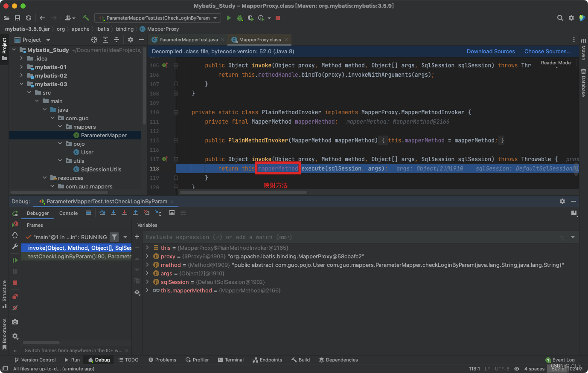Viewport: 588px width, 373px height.
Task: Expand the proxy variable node
Action: 147,256
